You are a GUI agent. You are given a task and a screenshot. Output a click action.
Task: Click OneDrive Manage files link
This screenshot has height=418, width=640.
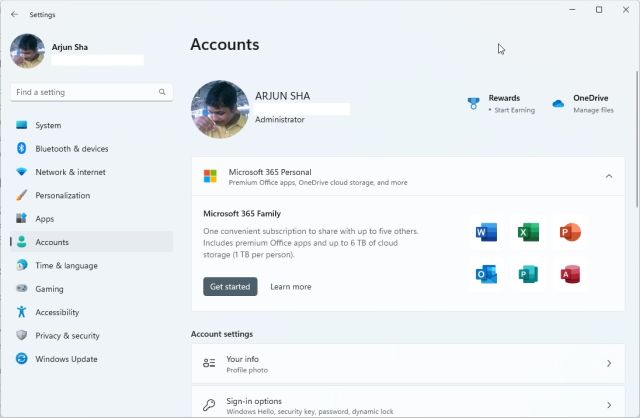click(593, 110)
